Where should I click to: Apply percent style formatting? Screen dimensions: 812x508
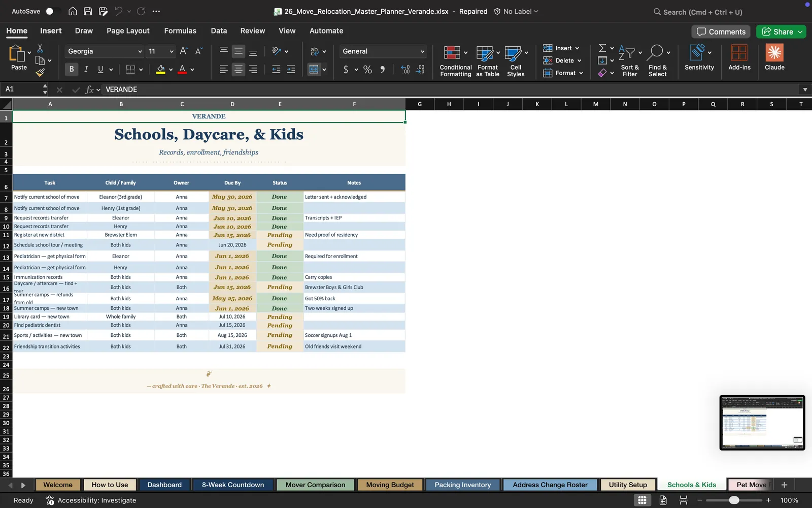point(367,70)
